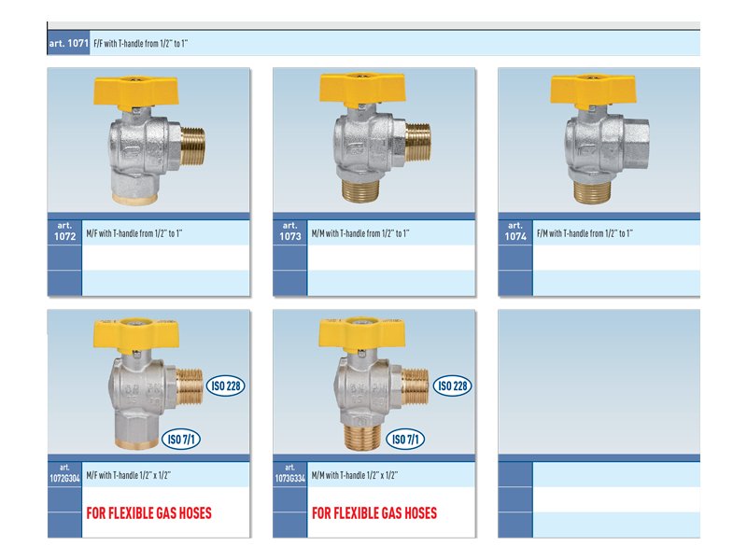This screenshot has width=747, height=560.
Task: Click the art. 1073G334 code label
Action: (289, 473)
